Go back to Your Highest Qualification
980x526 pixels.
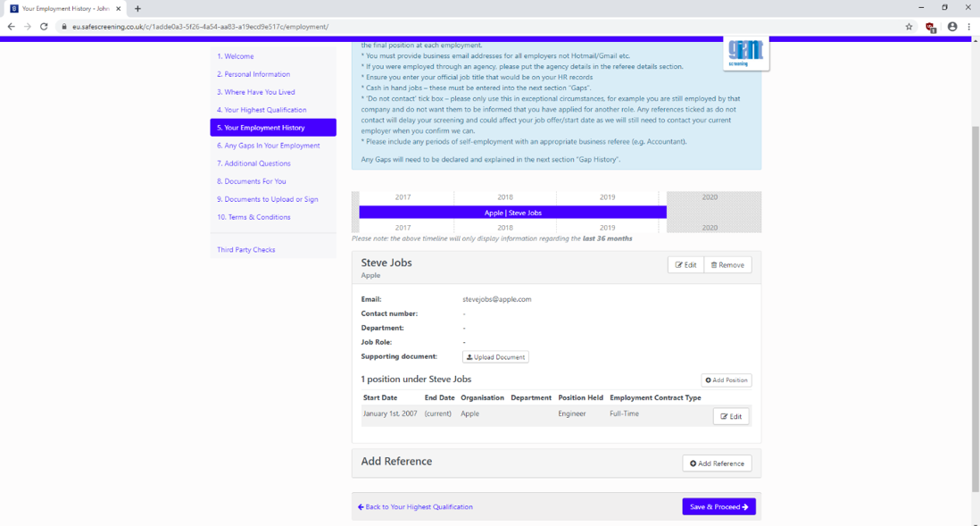(x=415, y=507)
